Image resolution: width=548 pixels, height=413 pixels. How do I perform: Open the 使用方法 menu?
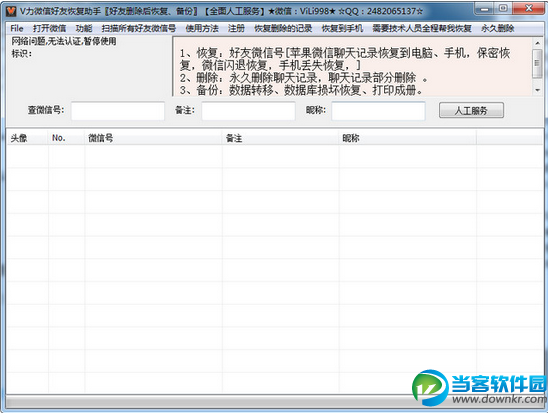click(202, 28)
